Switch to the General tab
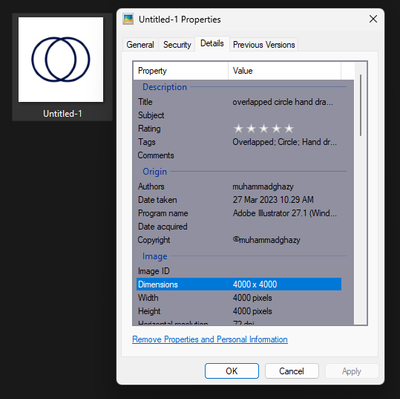Viewport: 400px width, 399px height. click(140, 45)
